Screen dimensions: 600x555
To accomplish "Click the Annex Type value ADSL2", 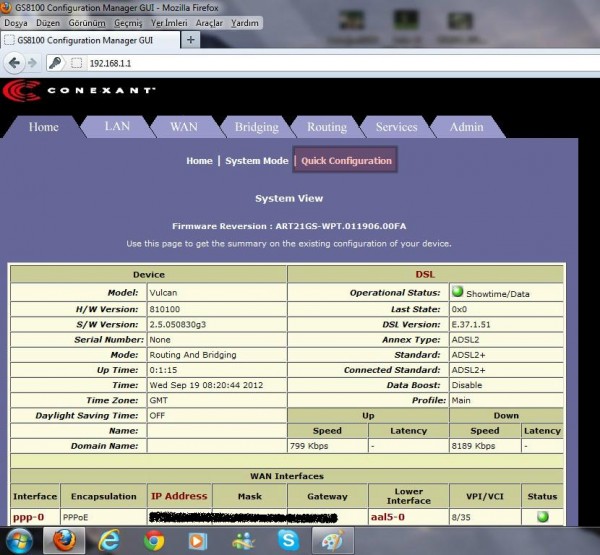I will tap(465, 340).
